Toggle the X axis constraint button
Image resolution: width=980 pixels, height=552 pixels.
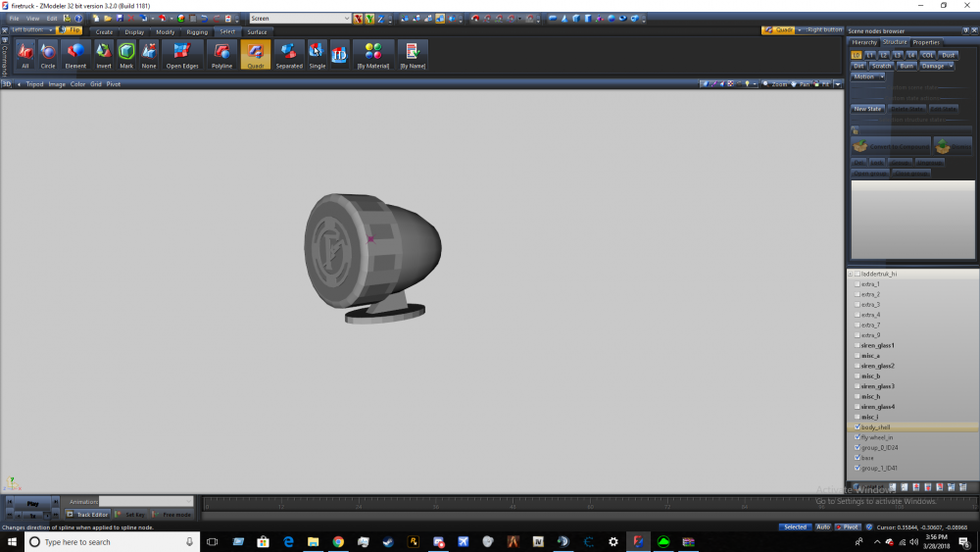tap(358, 19)
